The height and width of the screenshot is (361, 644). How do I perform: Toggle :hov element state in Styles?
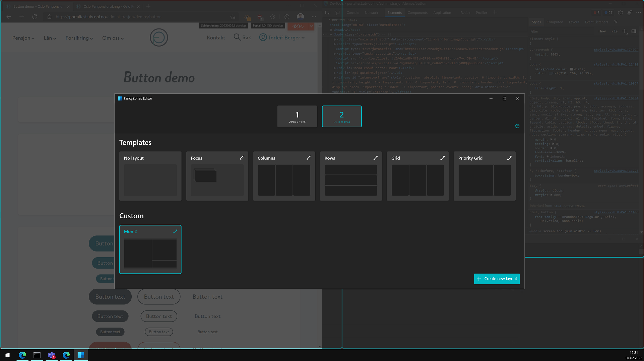(602, 31)
